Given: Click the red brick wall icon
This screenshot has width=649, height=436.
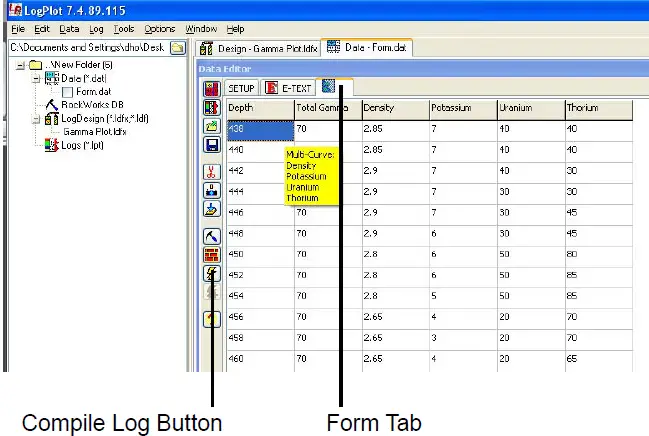Looking at the screenshot, I should [212, 255].
